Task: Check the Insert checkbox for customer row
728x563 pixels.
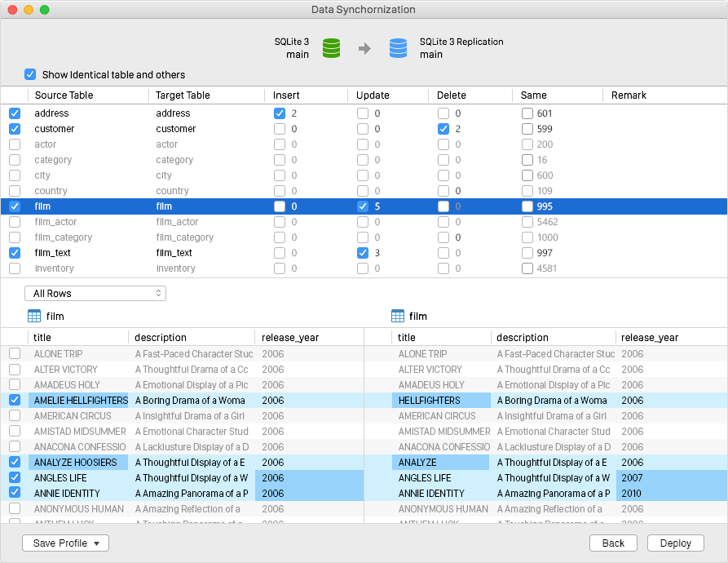Action: point(280,129)
